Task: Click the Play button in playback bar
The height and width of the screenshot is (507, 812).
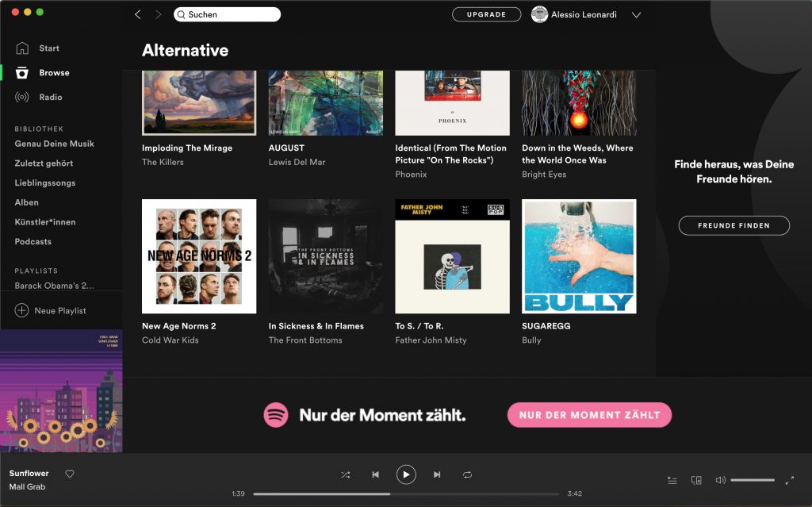Action: coord(405,474)
